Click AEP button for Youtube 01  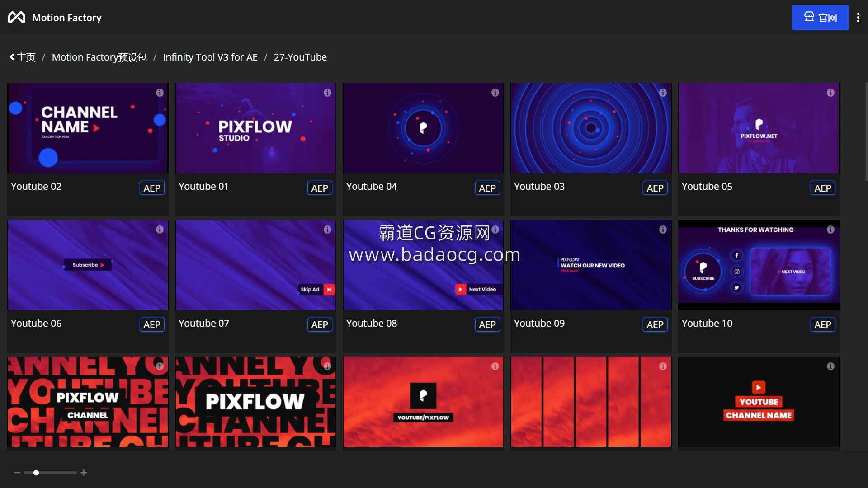tap(320, 188)
